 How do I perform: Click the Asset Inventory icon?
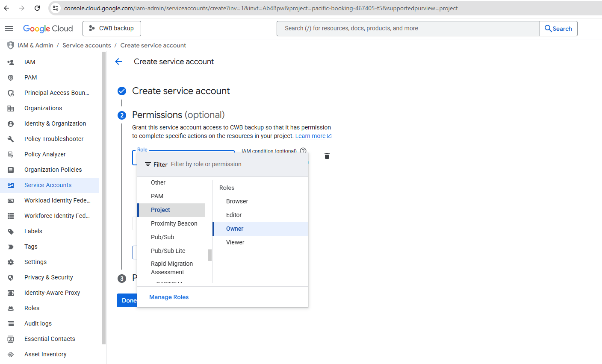tap(11, 354)
